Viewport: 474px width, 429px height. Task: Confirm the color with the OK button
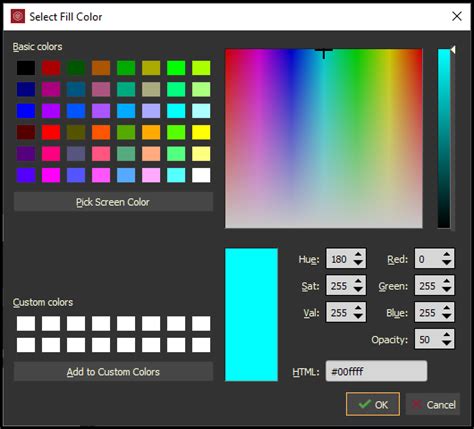373,404
